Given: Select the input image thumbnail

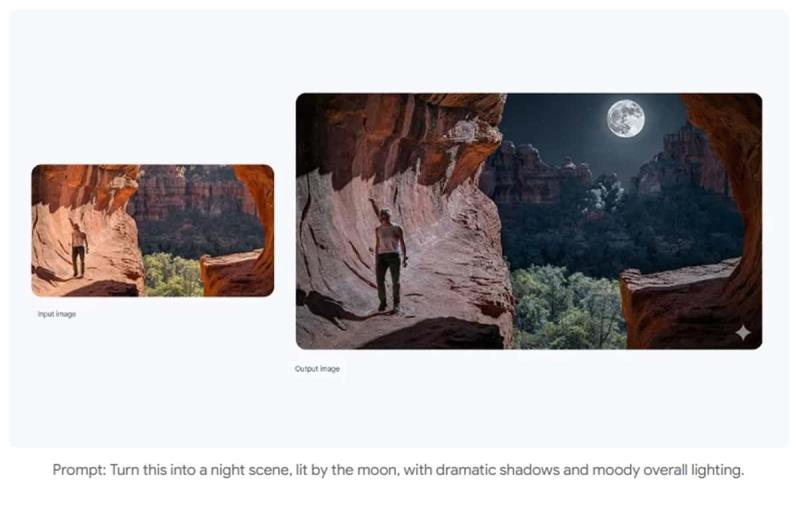Looking at the screenshot, I should (153, 230).
